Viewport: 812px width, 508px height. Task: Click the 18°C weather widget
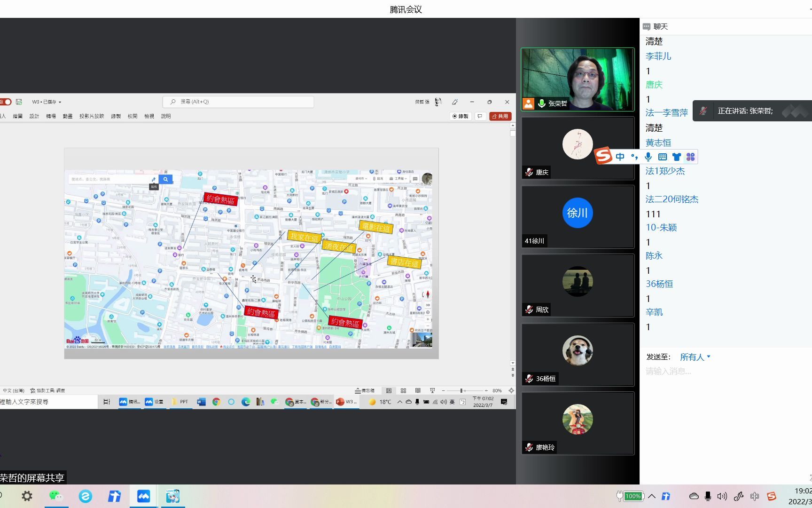pos(380,402)
